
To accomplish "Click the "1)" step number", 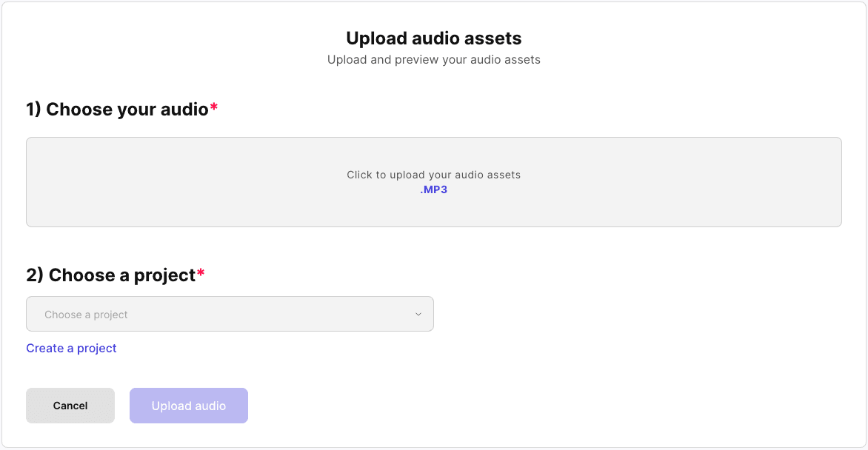I will (x=33, y=110).
